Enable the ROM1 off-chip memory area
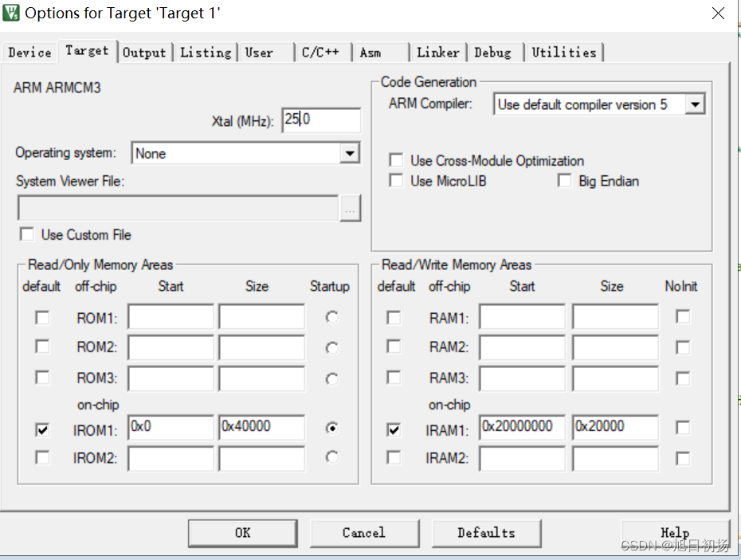The width and height of the screenshot is (741, 560). (x=42, y=317)
